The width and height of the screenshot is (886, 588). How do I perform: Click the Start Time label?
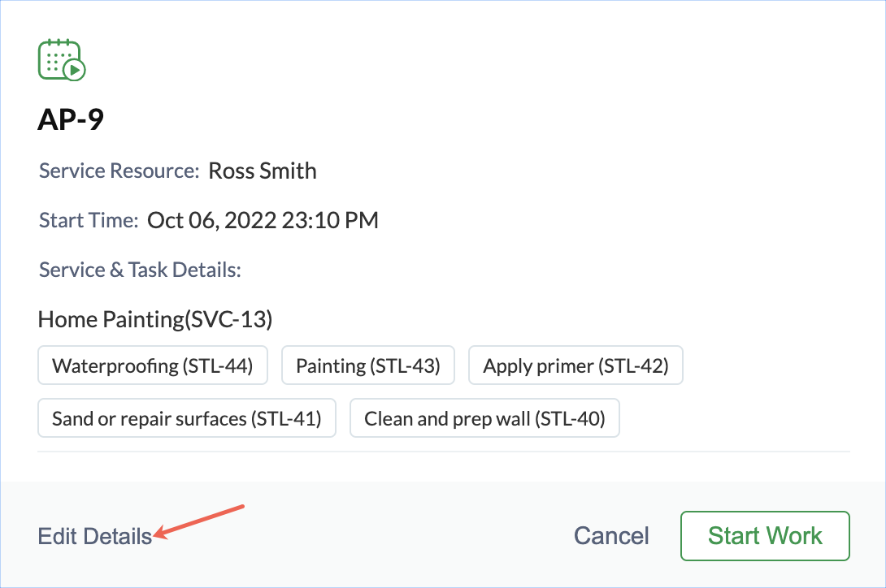click(x=89, y=221)
